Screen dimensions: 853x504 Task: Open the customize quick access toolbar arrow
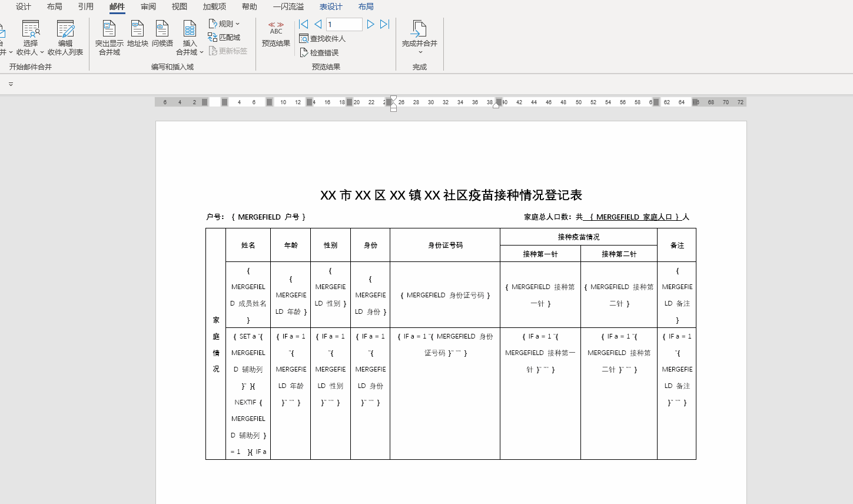pyautogui.click(x=11, y=84)
